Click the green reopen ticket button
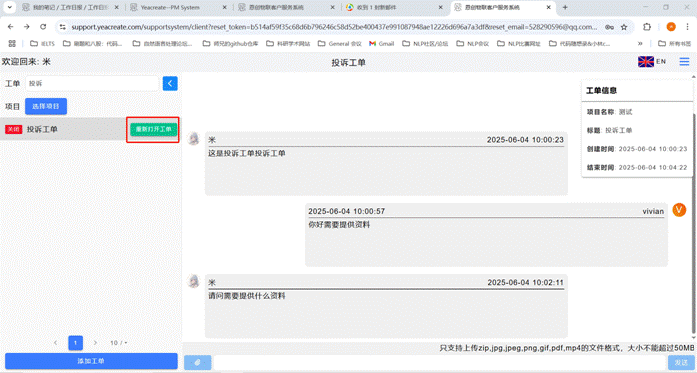697x373 pixels. click(x=153, y=129)
